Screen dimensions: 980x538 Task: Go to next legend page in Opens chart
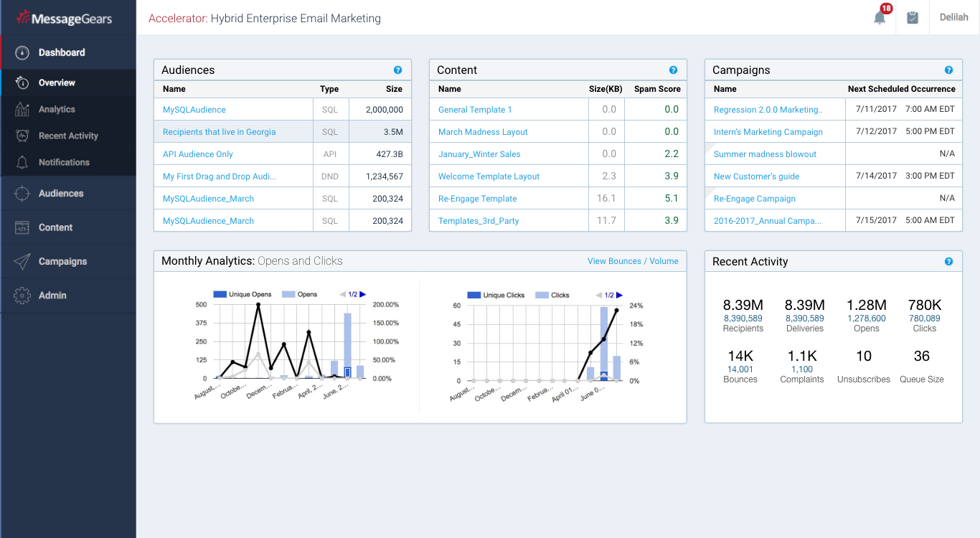click(363, 295)
